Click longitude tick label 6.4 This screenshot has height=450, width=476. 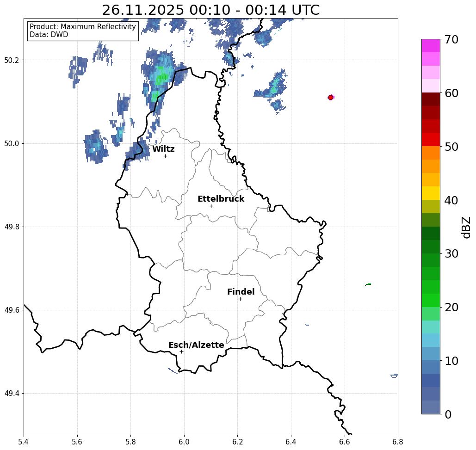click(291, 442)
